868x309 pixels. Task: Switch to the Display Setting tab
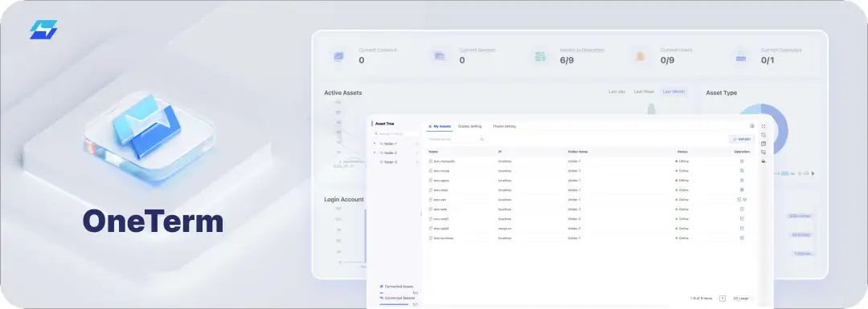coord(469,127)
